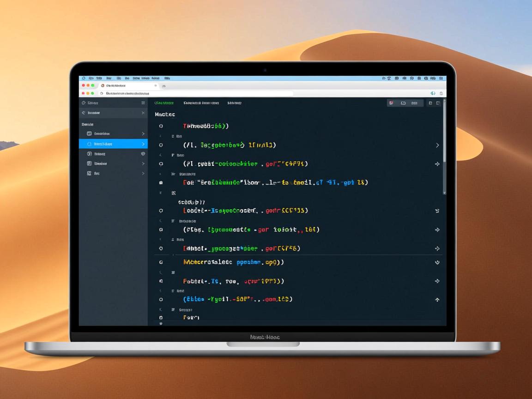Click the red record dot in the editor's top-right toolbar
Viewport: 532px width, 399px height.
click(390, 103)
